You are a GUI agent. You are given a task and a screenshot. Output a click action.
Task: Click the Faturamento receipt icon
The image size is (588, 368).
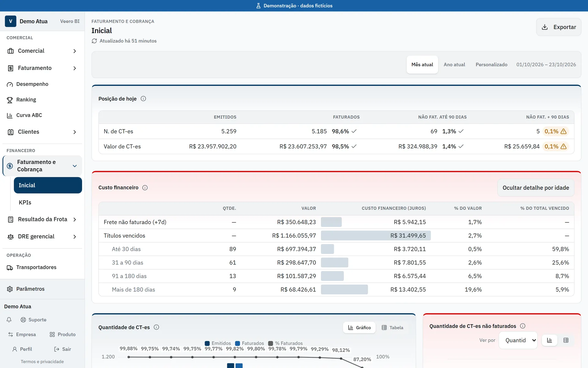coord(10,68)
